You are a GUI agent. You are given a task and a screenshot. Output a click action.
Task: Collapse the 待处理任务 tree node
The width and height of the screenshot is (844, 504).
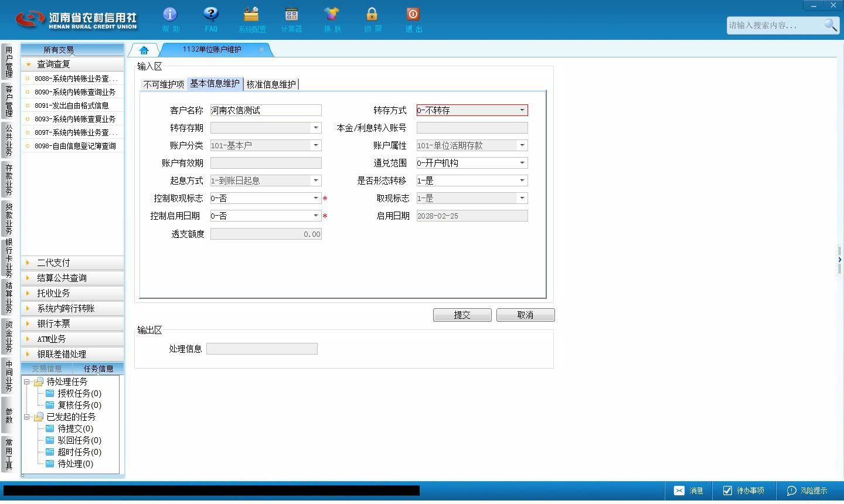coord(26,382)
